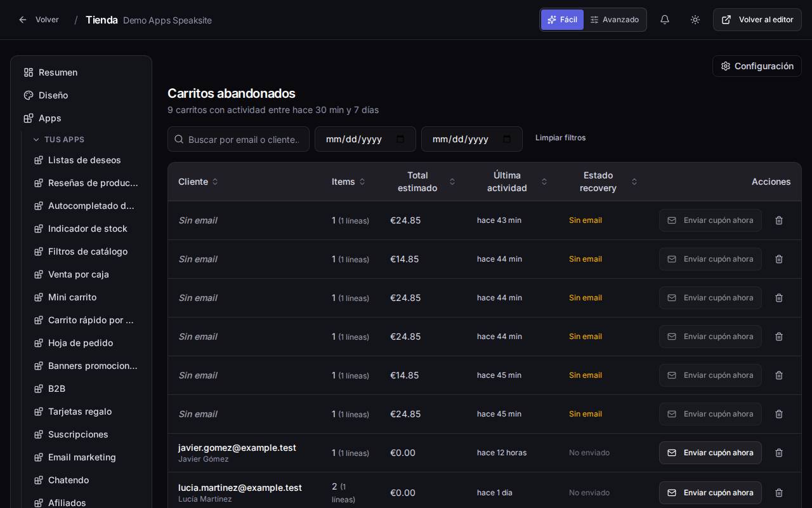Click the Email marketing app icon
The height and width of the screenshot is (508, 812).
point(38,457)
